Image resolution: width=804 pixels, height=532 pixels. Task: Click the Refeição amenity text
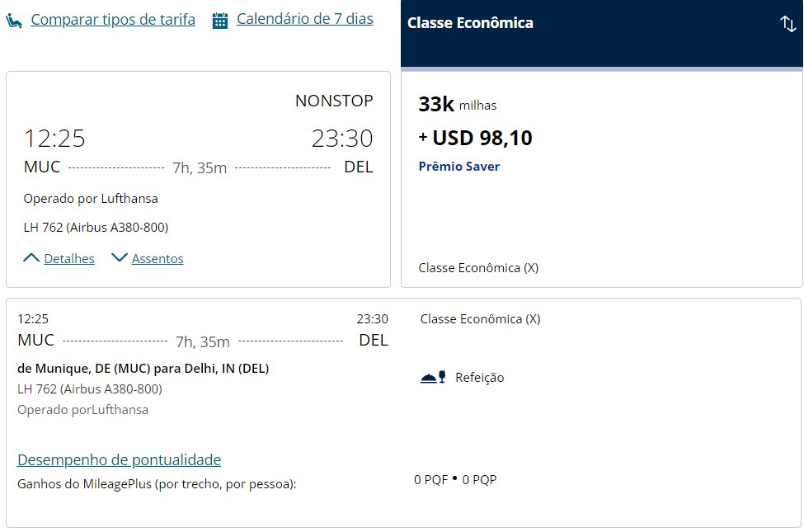479,378
